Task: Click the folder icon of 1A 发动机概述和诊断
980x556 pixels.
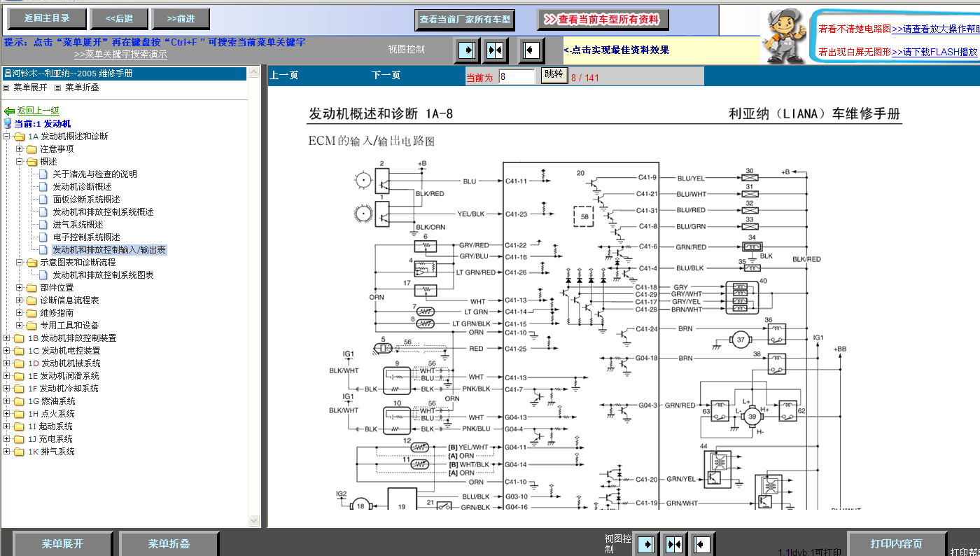Action: pos(19,137)
